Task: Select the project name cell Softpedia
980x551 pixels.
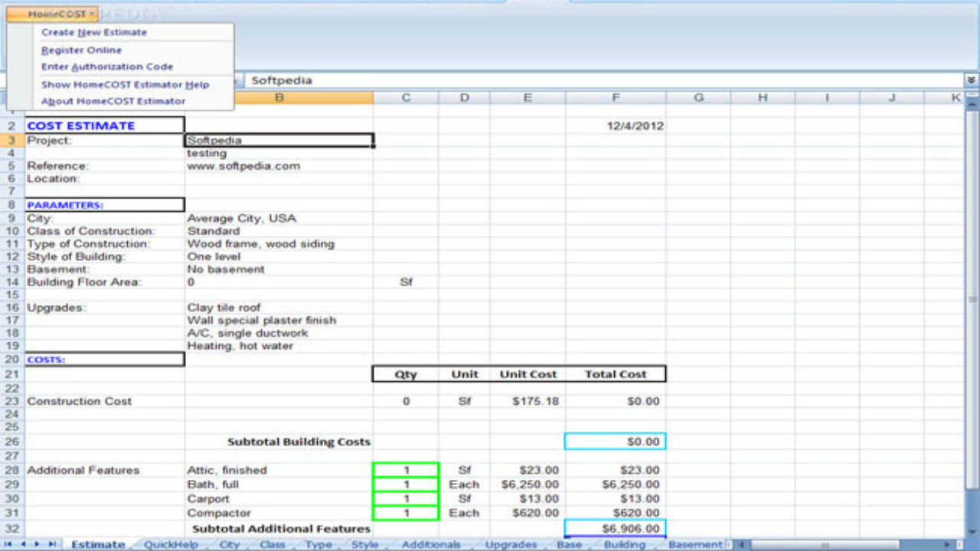Action: pos(279,141)
